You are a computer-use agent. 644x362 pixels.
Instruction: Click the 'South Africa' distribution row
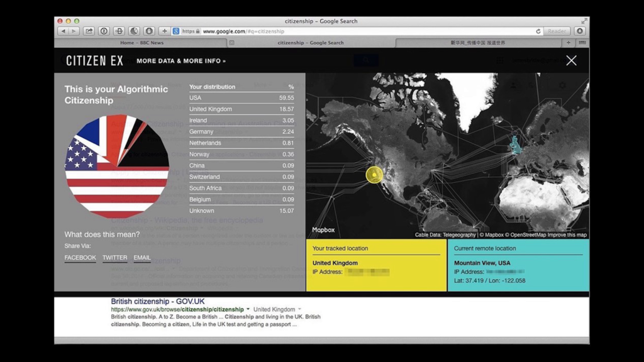coord(241,188)
